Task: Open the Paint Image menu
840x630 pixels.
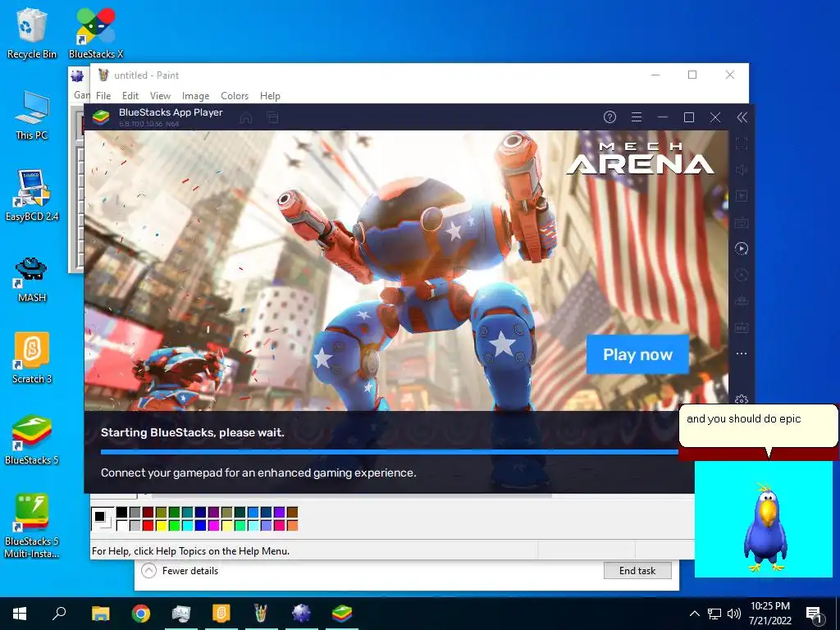Action: [x=195, y=96]
